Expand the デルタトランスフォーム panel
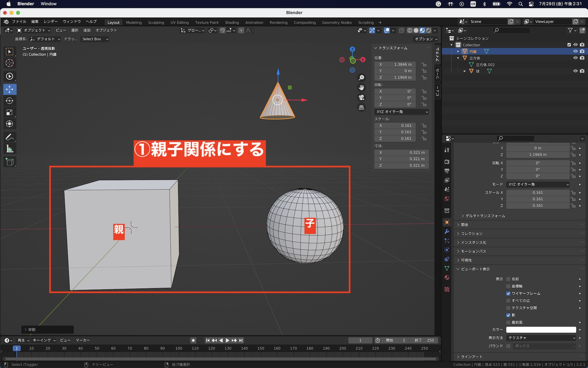Screen dimensions: 588x368 485,216
